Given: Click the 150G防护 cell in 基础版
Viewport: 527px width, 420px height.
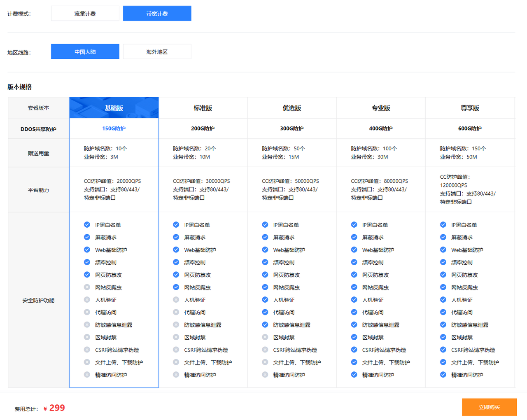Looking at the screenshot, I should coord(114,128).
